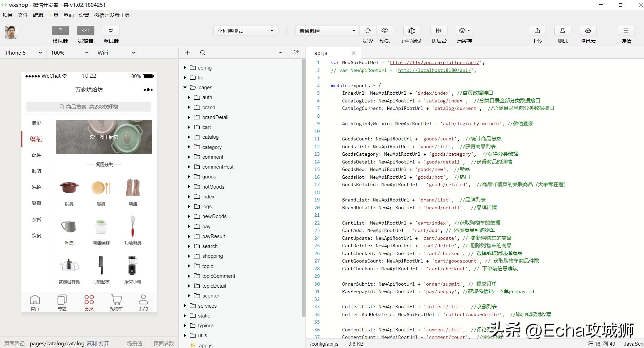Toggle the editor panel button
Screen dimensions: 644x348
tap(86, 31)
